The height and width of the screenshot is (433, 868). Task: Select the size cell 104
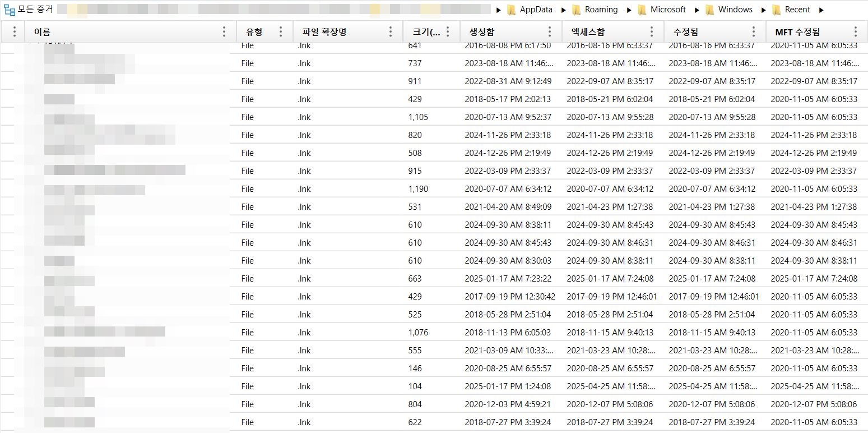tap(415, 386)
